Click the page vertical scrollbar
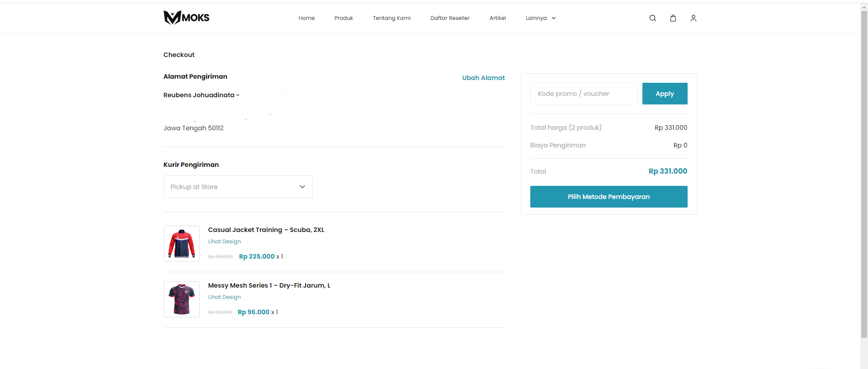Viewport: 868px width, 369px height. pos(864,174)
